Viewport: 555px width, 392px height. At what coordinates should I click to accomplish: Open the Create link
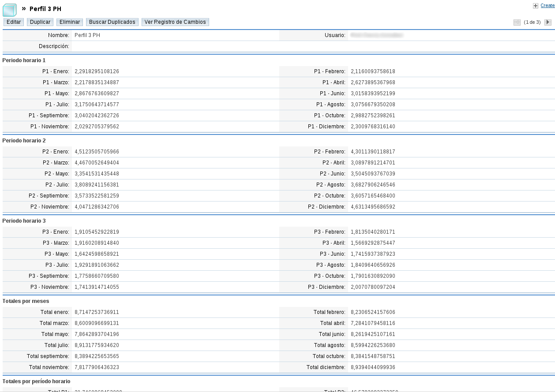(547, 5)
